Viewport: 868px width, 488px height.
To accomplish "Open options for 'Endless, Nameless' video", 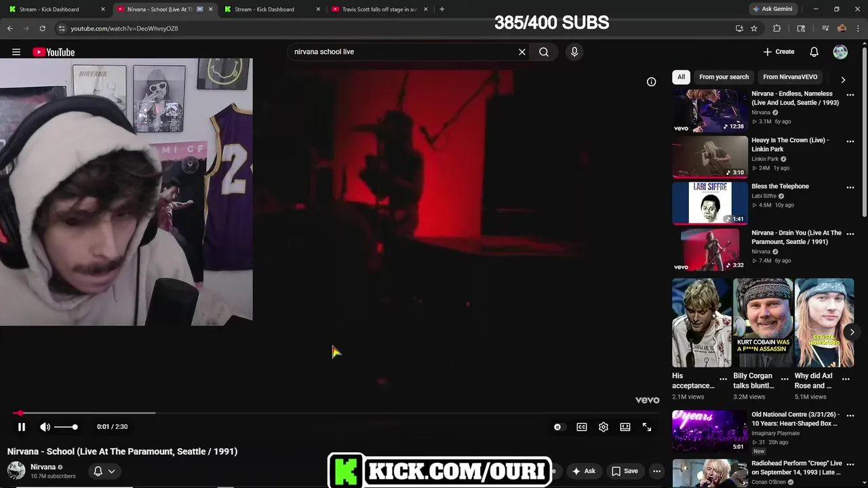I will tap(850, 95).
